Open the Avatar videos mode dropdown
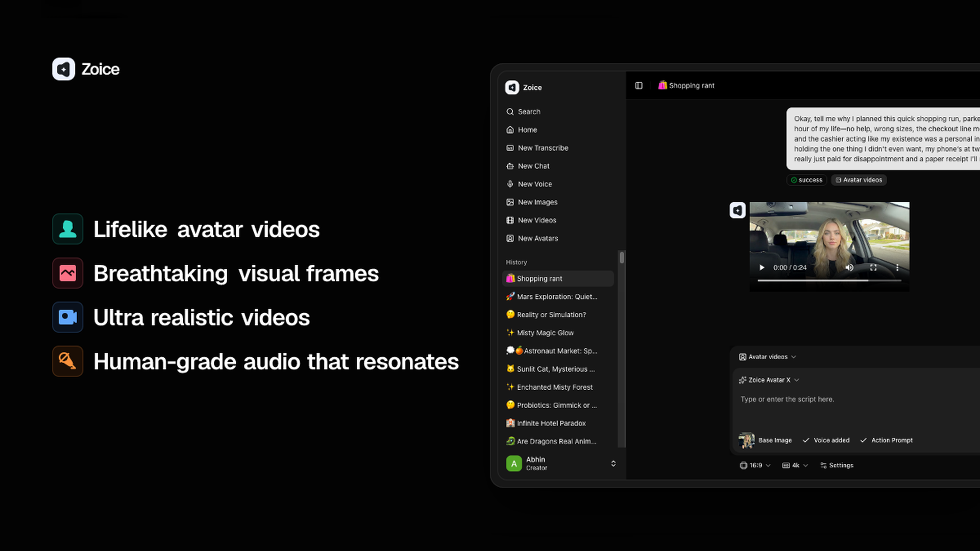The image size is (980, 551). (x=767, y=357)
